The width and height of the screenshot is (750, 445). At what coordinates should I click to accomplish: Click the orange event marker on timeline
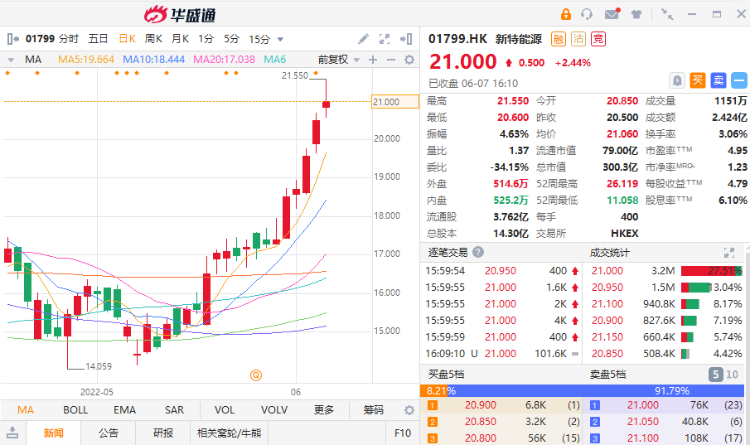(256, 375)
